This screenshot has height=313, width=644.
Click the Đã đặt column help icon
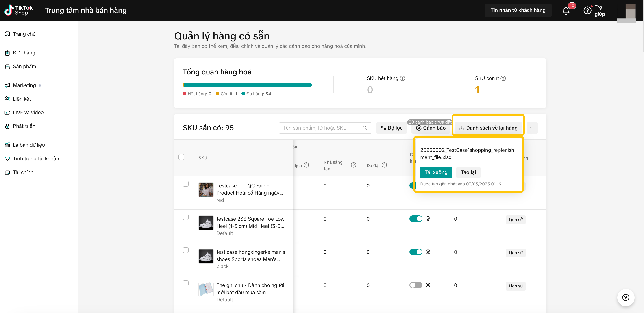click(384, 165)
